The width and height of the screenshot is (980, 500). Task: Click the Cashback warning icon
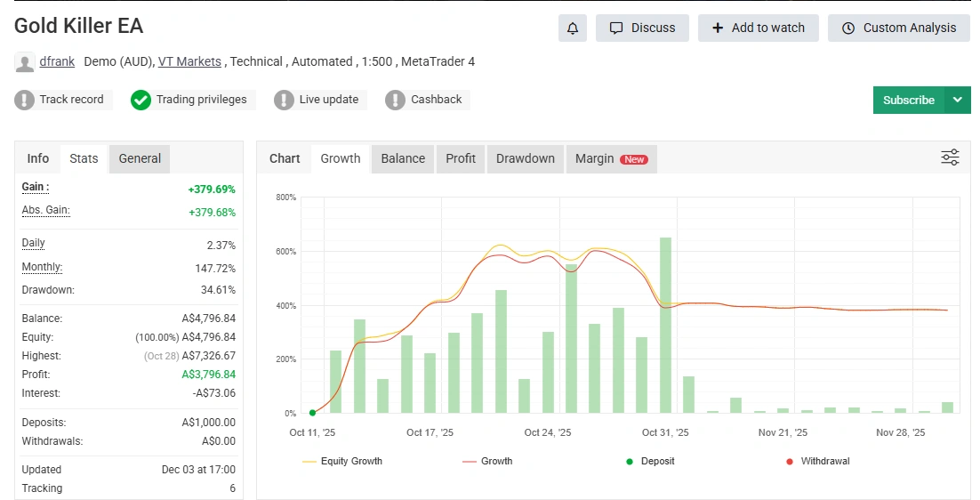[395, 100]
